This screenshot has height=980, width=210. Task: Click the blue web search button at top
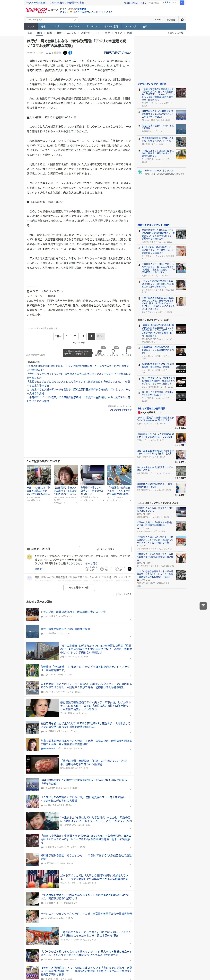(x=182, y=3)
